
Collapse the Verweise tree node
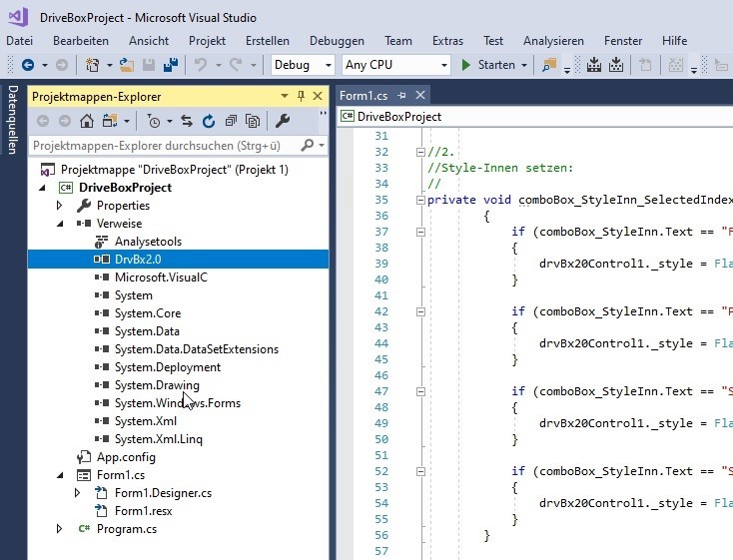tap(60, 224)
